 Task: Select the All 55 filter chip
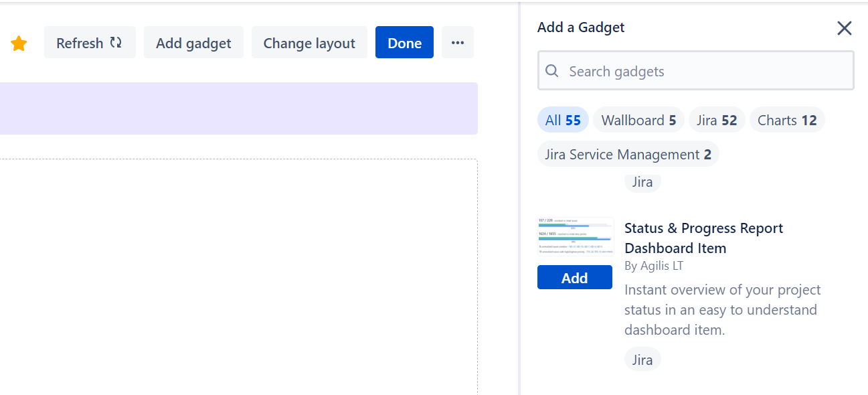[x=563, y=120]
